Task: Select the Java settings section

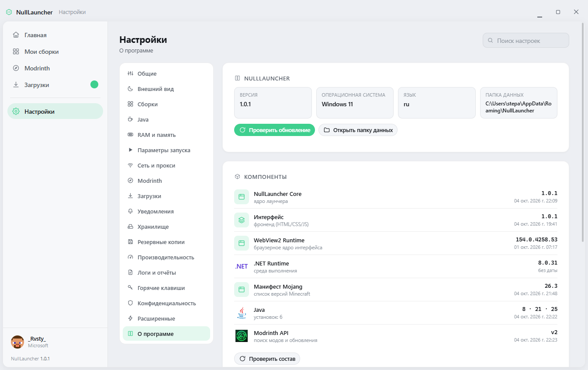Action: (x=166, y=120)
